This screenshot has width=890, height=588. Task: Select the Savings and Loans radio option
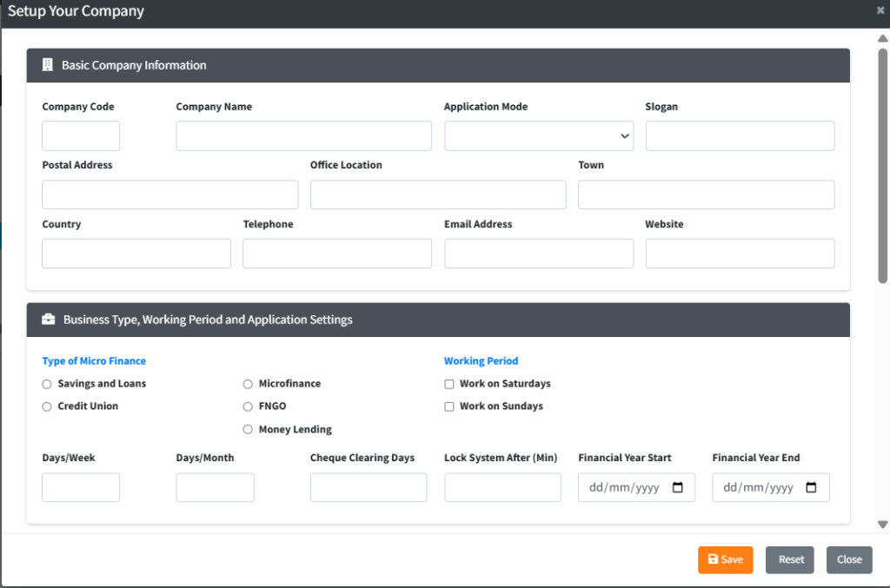(47, 384)
